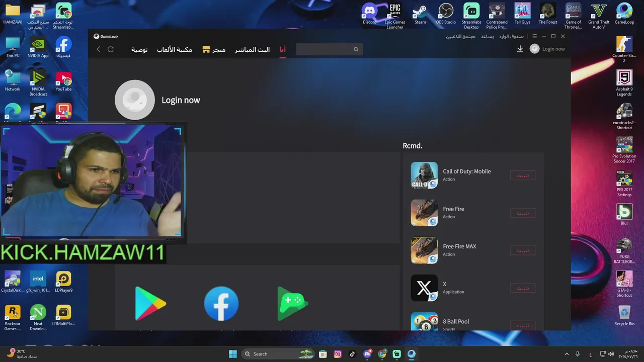Open Recycle Bin on desktop
Image resolution: width=644 pixels, height=362 pixels.
(624, 315)
